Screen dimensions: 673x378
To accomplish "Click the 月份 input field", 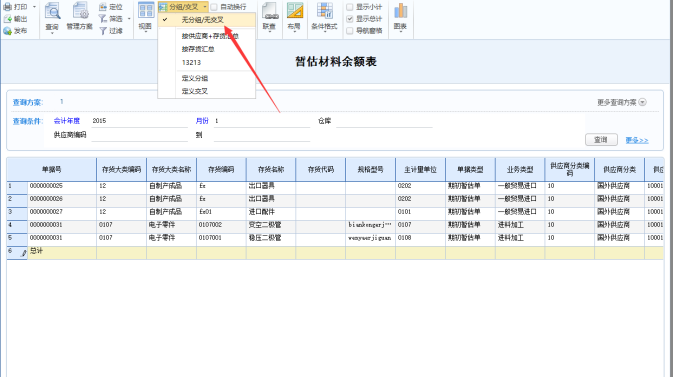I will pos(262,121).
